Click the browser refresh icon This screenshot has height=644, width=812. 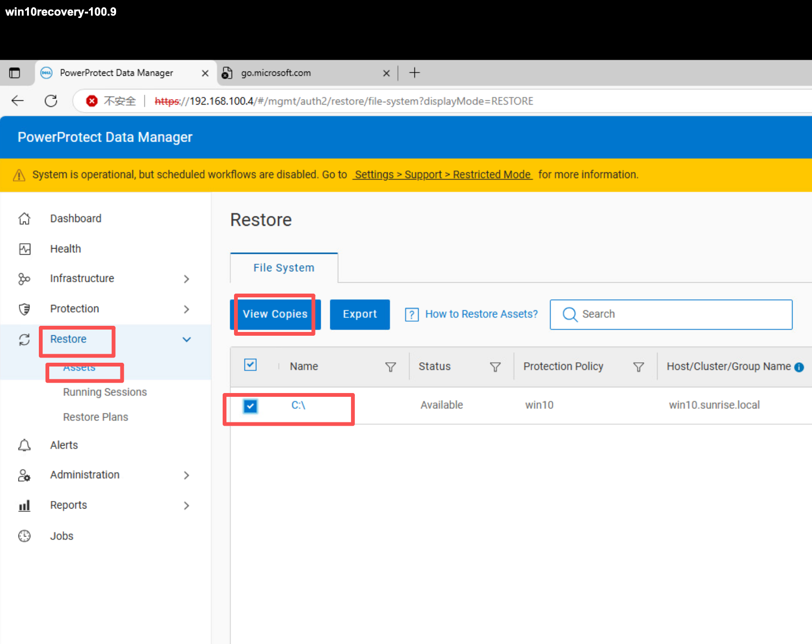(51, 100)
